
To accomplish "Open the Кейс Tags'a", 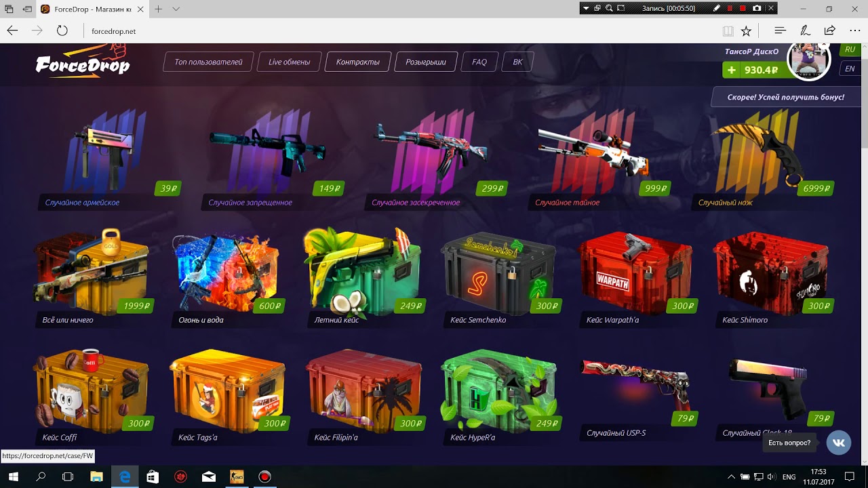I will click(229, 396).
